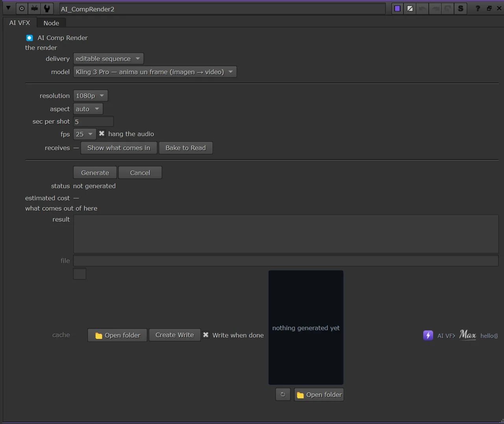Click the file path field

286,261
